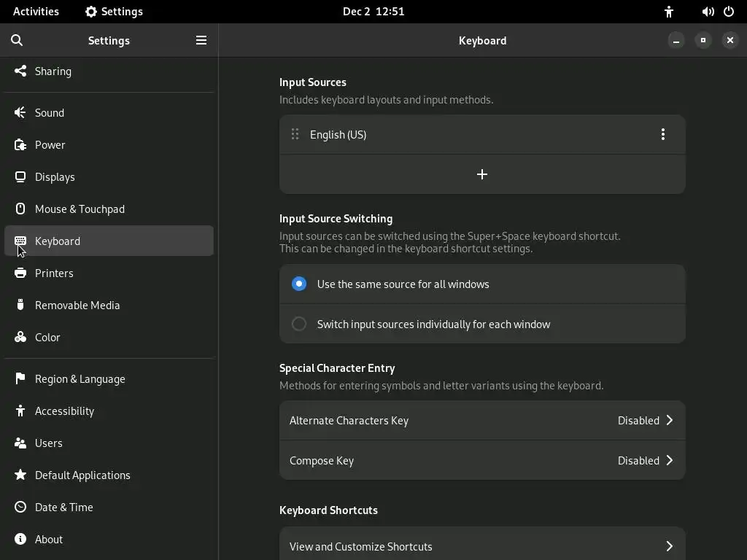747x560 pixels.
Task: Select 'Use the same source for all windows'
Action: click(x=299, y=284)
